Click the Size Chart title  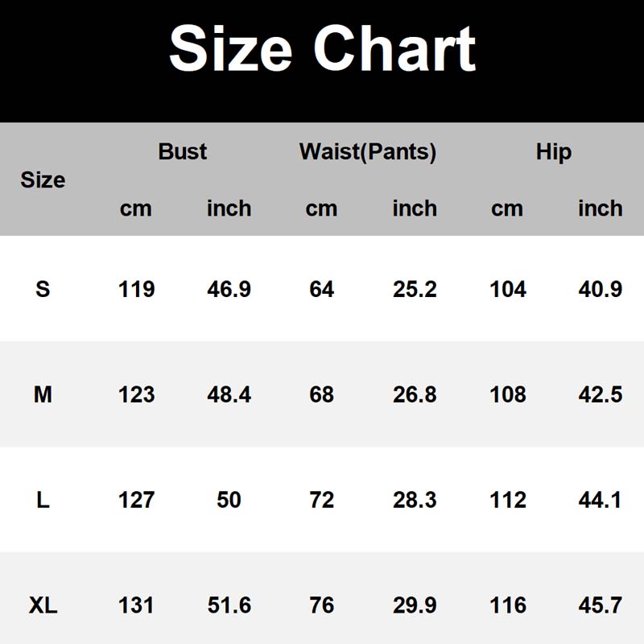[x=322, y=50]
